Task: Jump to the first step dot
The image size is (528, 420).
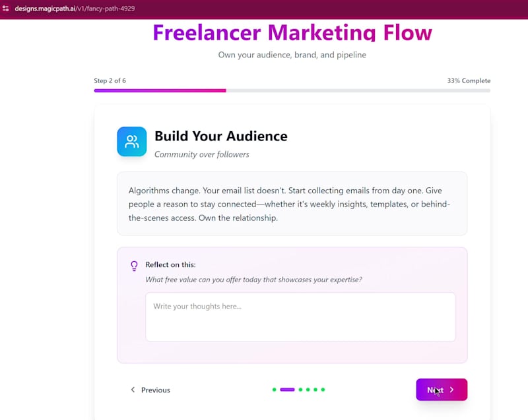Action: [x=275, y=390]
